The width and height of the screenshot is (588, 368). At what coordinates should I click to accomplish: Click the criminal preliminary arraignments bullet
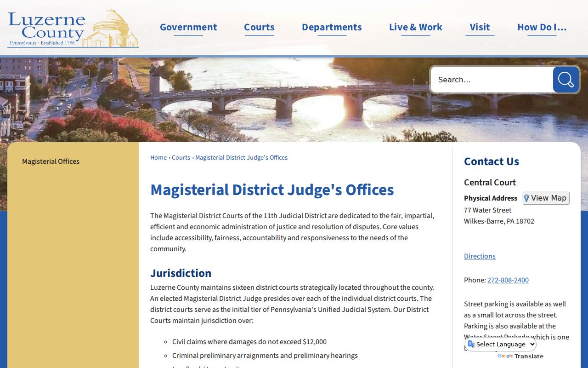[x=265, y=356]
